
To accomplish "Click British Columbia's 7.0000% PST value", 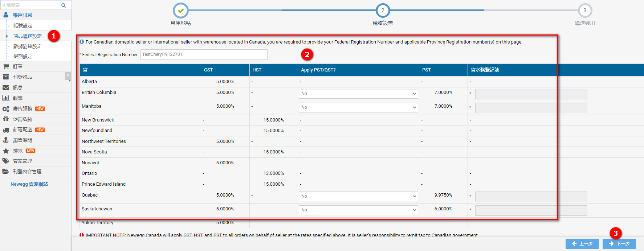I will 443,92.
